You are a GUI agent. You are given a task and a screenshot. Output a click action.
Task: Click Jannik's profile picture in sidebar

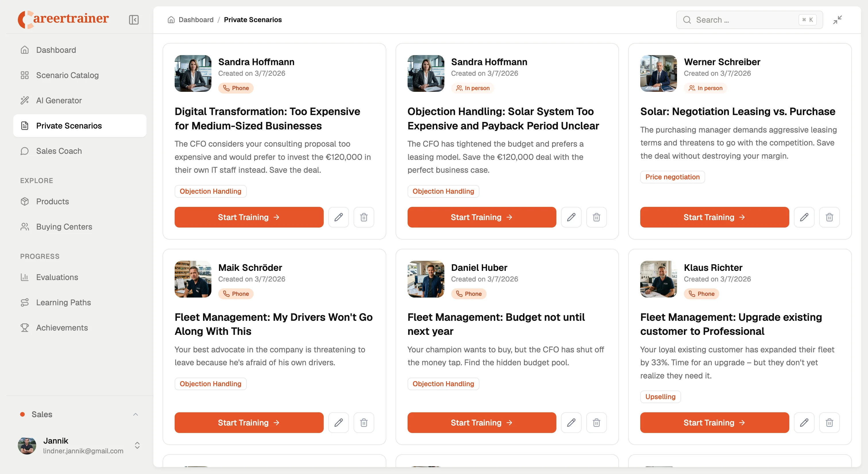click(x=27, y=445)
